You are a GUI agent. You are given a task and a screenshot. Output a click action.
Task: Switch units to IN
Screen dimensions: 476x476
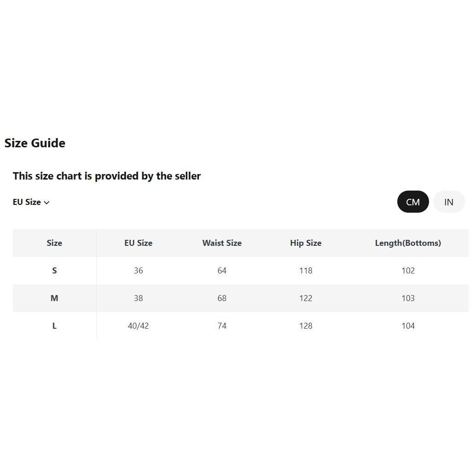(449, 202)
